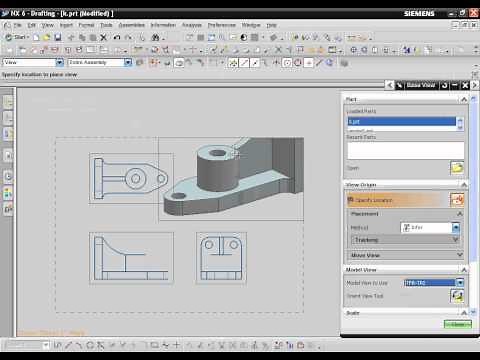Click the Loaded Parts list scroll arrows
The image size is (480, 360).
[460, 123]
